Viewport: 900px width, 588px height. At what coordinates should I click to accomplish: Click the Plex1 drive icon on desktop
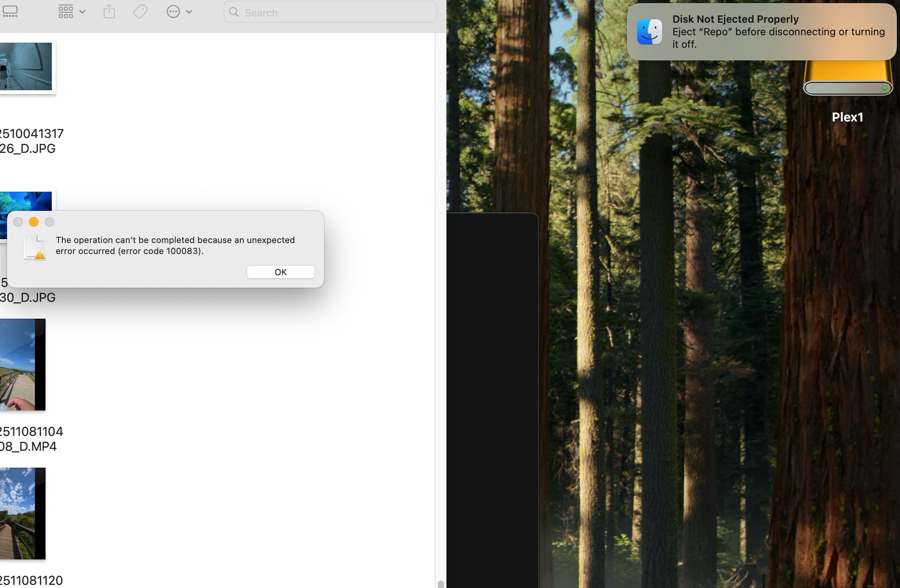(847, 78)
